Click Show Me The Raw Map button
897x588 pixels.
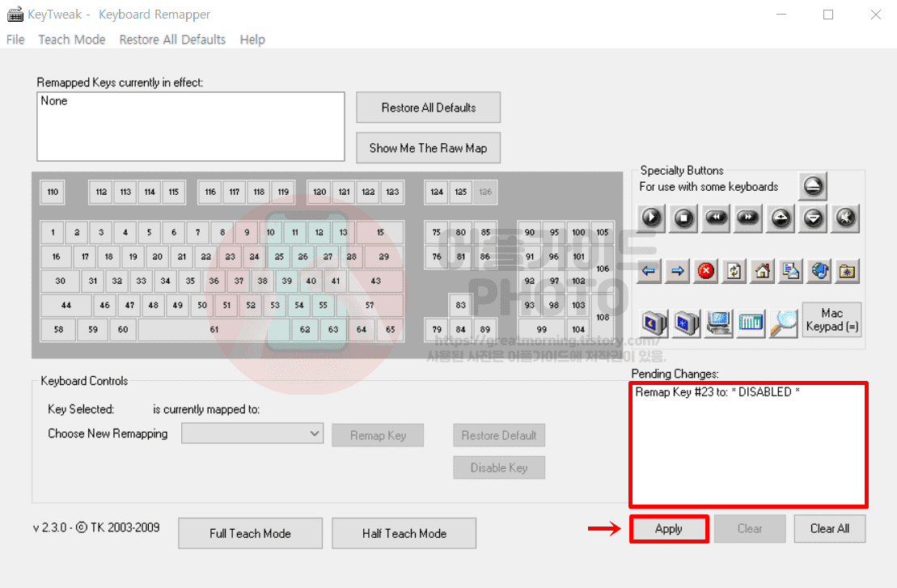point(429,148)
